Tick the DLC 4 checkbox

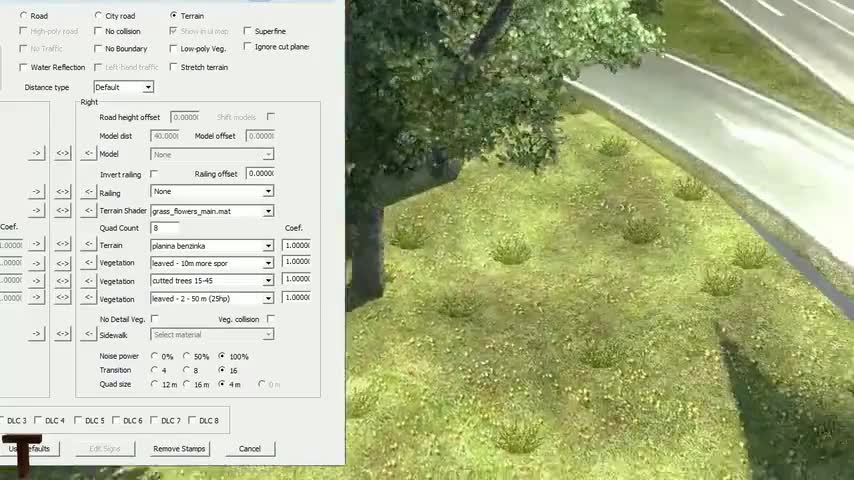(x=38, y=420)
